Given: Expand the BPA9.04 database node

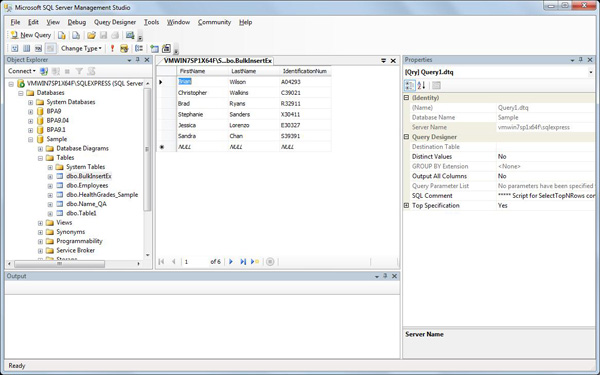Looking at the screenshot, I should 30,121.
